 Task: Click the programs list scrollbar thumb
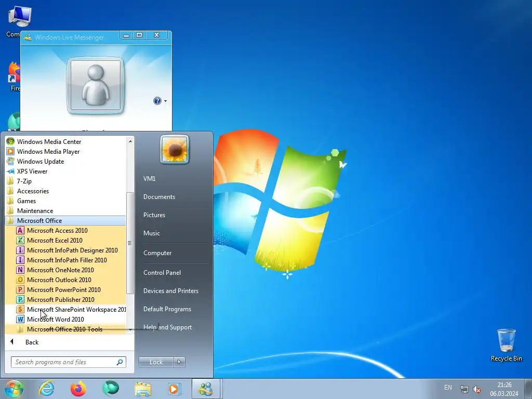(130, 243)
